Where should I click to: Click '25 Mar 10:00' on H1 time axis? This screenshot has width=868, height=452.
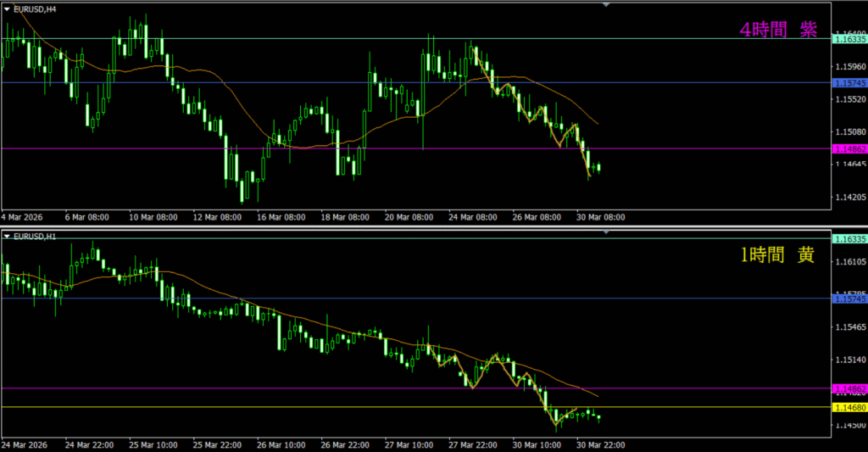(x=153, y=444)
